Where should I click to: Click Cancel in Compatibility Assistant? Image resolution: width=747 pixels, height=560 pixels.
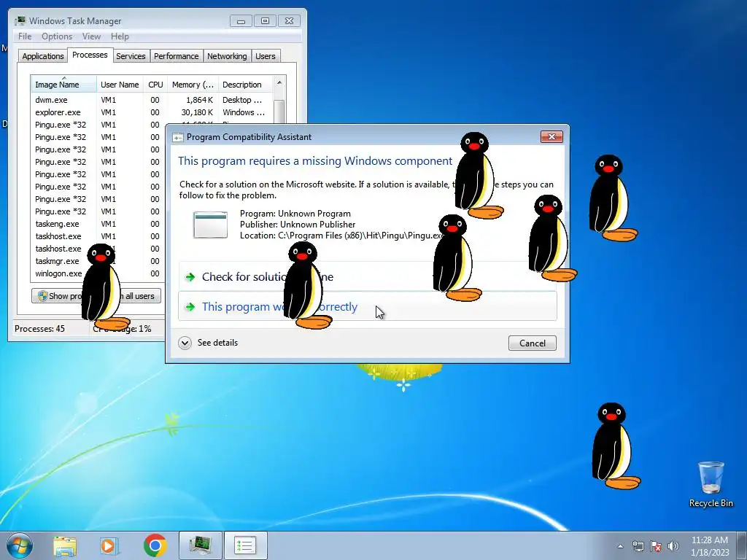532,343
